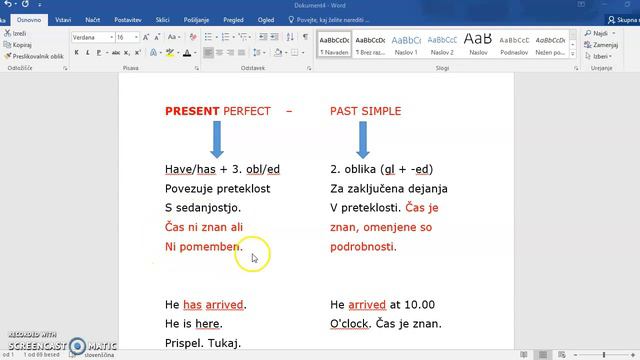Sort paragraph text
This screenshot has width=640, height=360.
coord(290,37)
